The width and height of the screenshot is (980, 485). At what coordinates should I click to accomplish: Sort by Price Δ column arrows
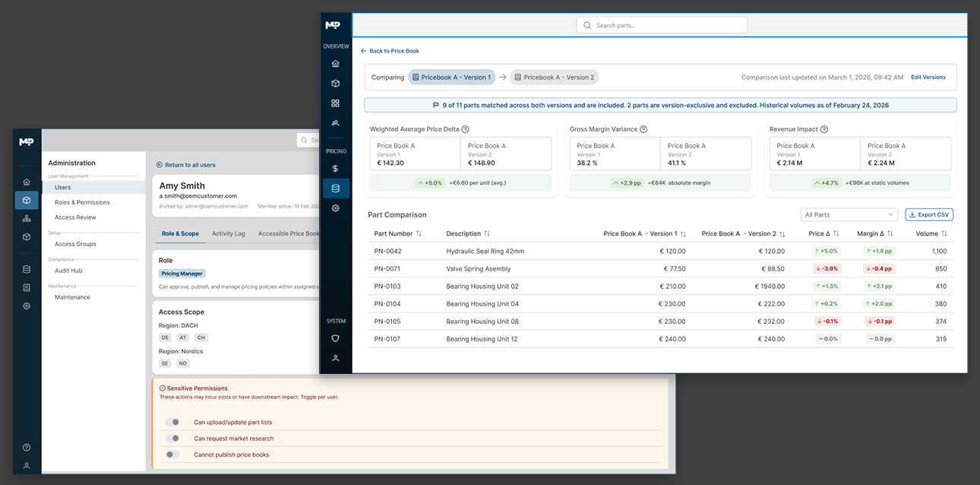(836, 234)
